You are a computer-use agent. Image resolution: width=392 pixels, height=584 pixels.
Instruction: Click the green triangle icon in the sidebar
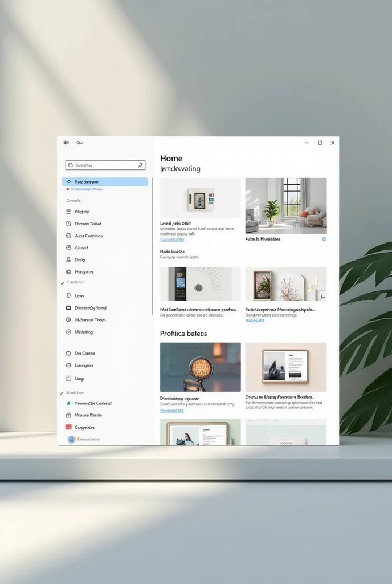click(x=68, y=403)
